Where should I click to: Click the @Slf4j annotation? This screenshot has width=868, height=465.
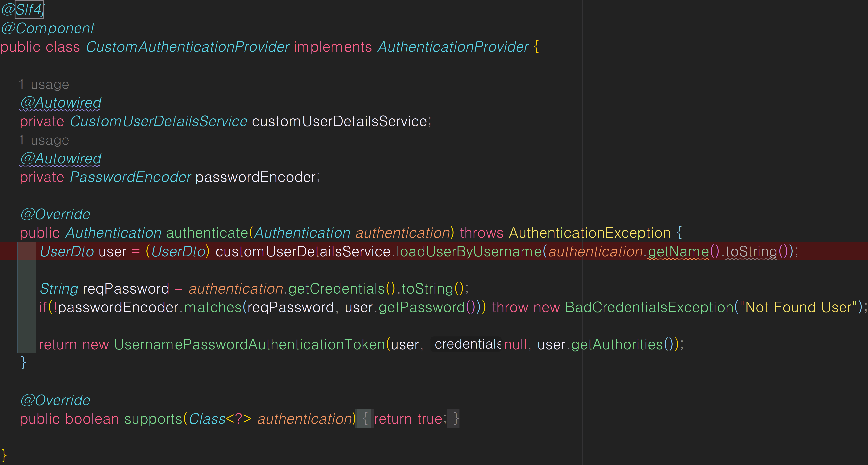pyautogui.click(x=23, y=9)
